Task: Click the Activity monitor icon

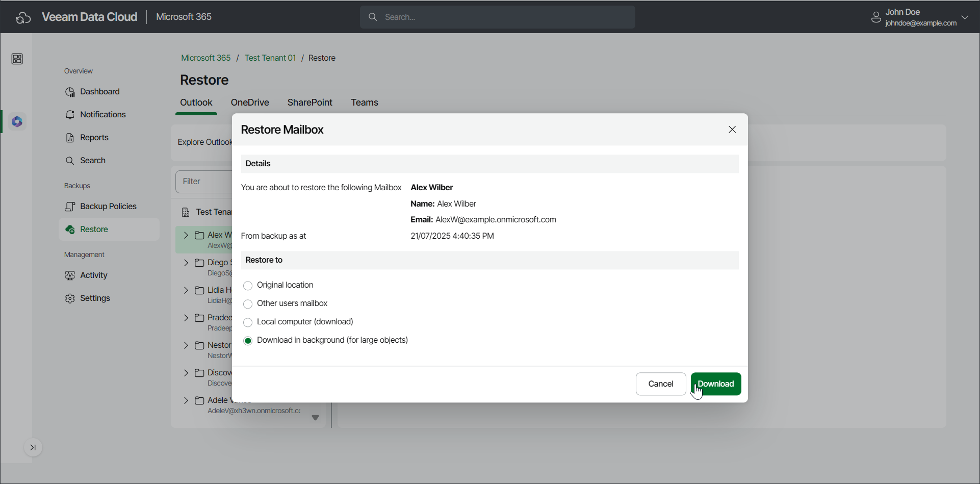Action: click(70, 275)
